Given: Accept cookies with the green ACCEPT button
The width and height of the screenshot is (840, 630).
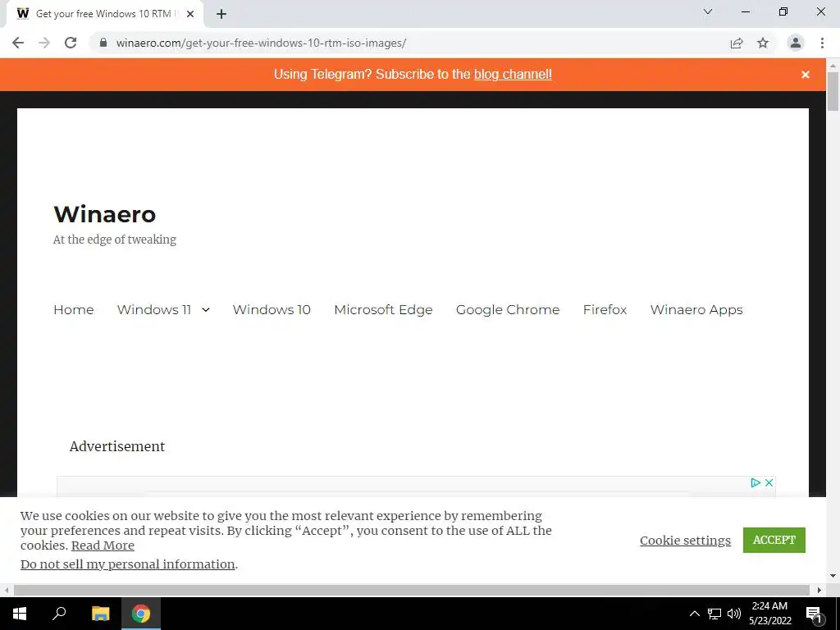Looking at the screenshot, I should coord(774,540).
